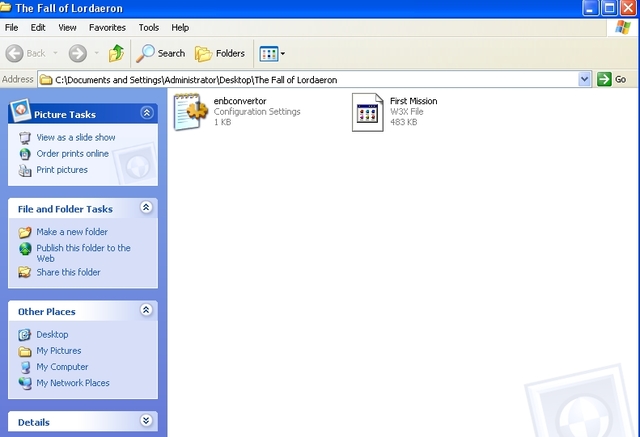Viewport: 640px width, 437px height.
Task: Click the Desktop icon in Other Places
Action: point(25,335)
